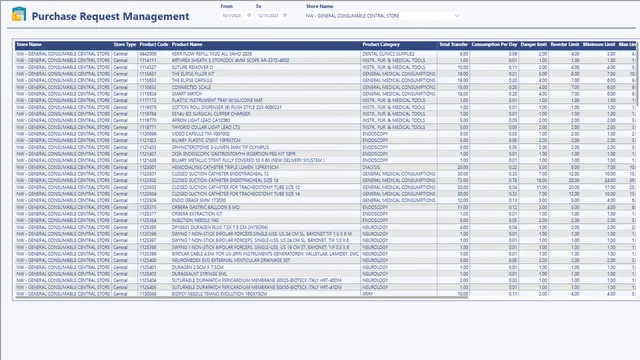Sort by Store Type column header
Image resolution: width=640 pixels, height=360 pixels.
(124, 44)
